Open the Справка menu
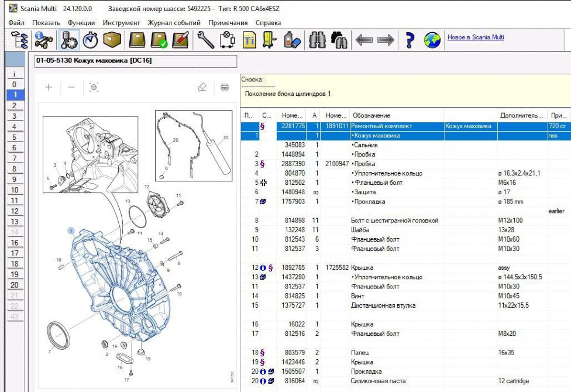This screenshot has height=392, width=571. pos(268,23)
